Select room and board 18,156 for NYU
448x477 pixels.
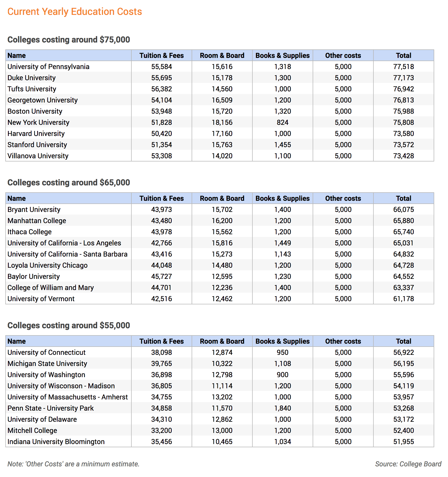(x=222, y=122)
